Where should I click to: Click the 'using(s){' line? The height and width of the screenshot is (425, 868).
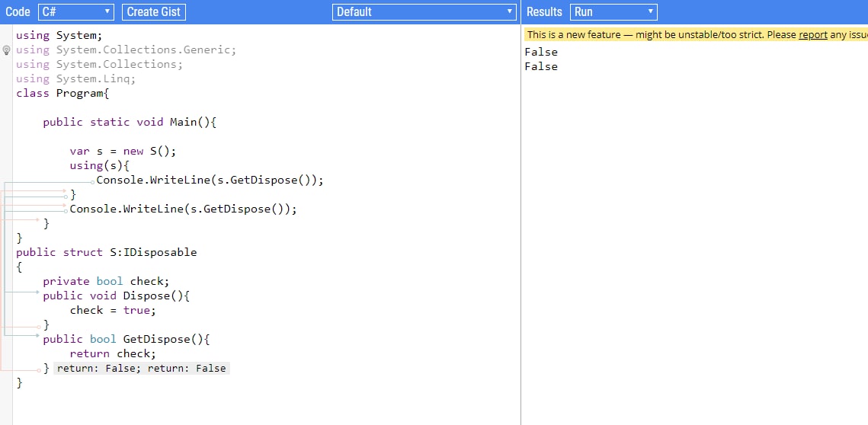[99, 165]
